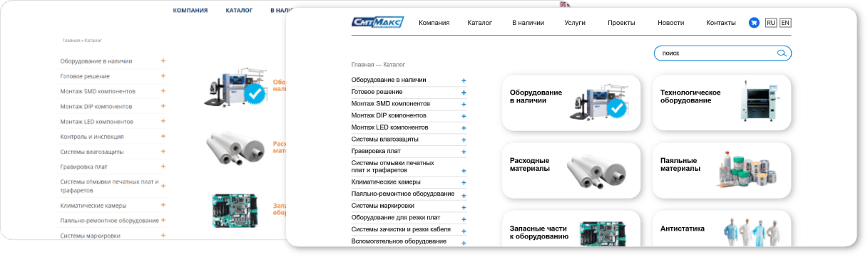Open the shopping cart icon
The height and width of the screenshot is (257, 868).
pos(754,23)
